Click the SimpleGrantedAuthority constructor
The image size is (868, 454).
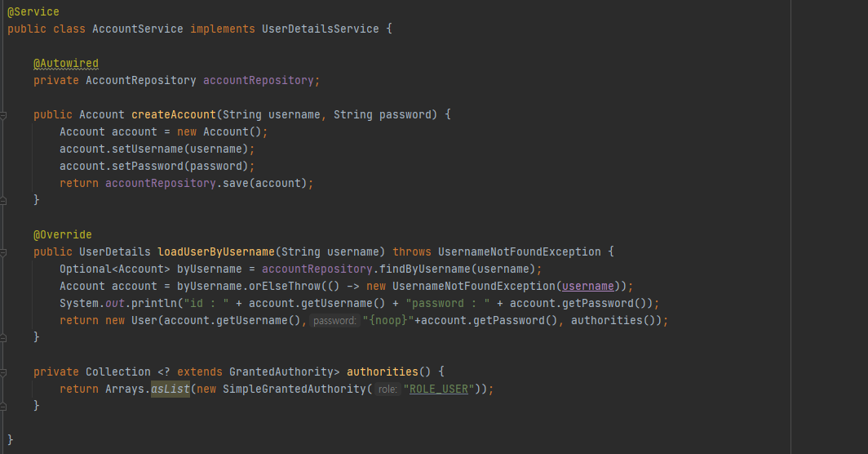point(294,389)
